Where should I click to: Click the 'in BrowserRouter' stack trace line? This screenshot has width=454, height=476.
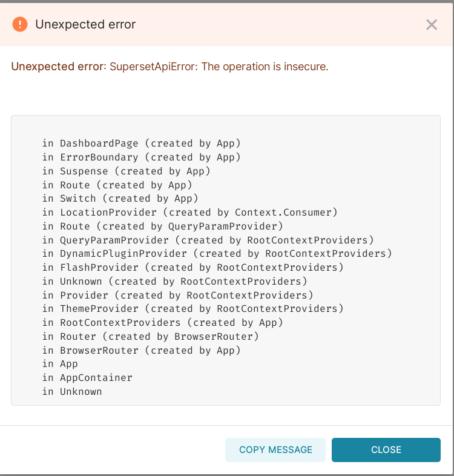141,350
